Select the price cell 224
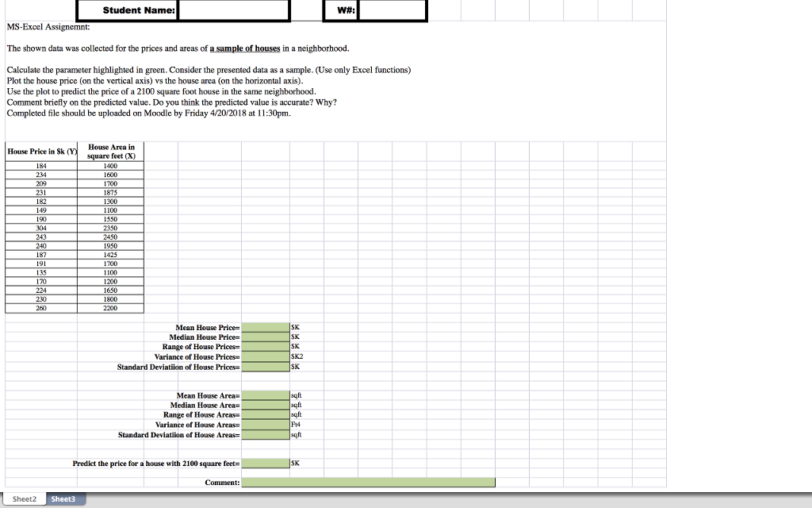 click(41, 291)
